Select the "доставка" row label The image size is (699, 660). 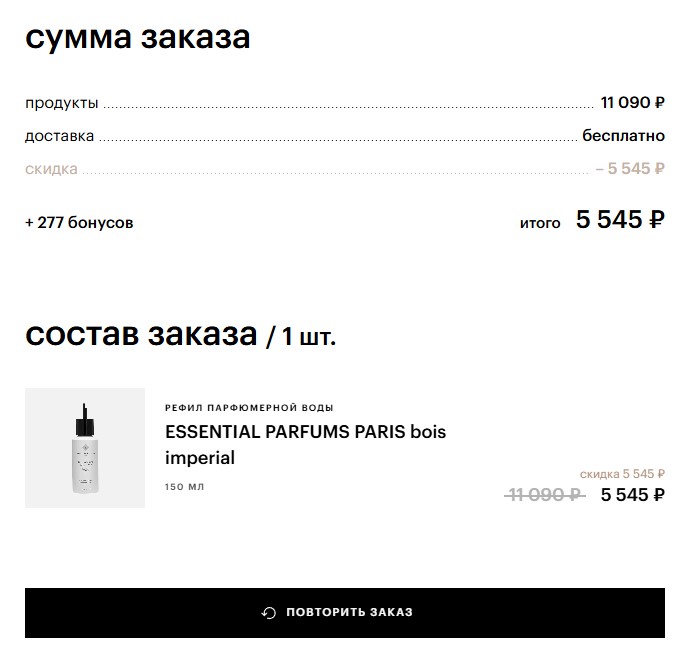60,136
